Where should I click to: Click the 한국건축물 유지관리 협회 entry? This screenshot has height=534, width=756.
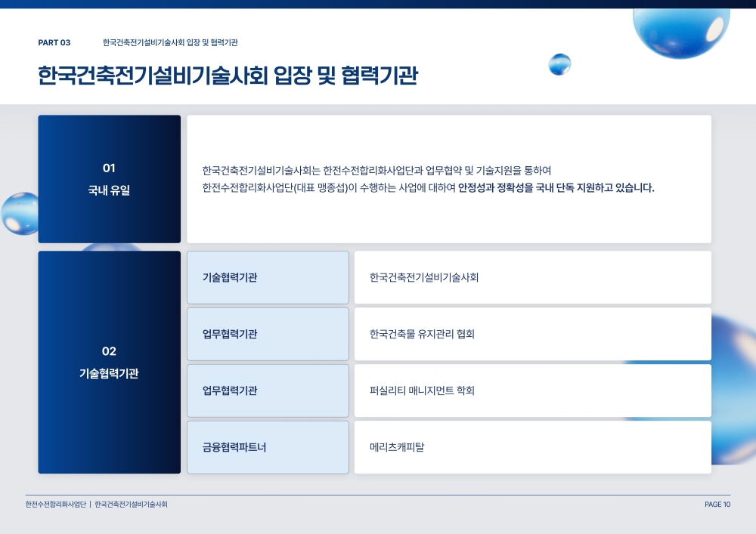(422, 334)
